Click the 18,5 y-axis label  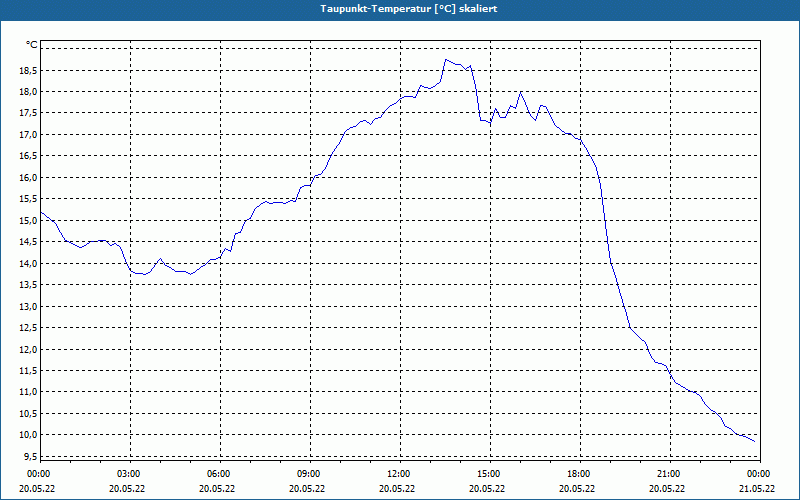pyautogui.click(x=29, y=70)
